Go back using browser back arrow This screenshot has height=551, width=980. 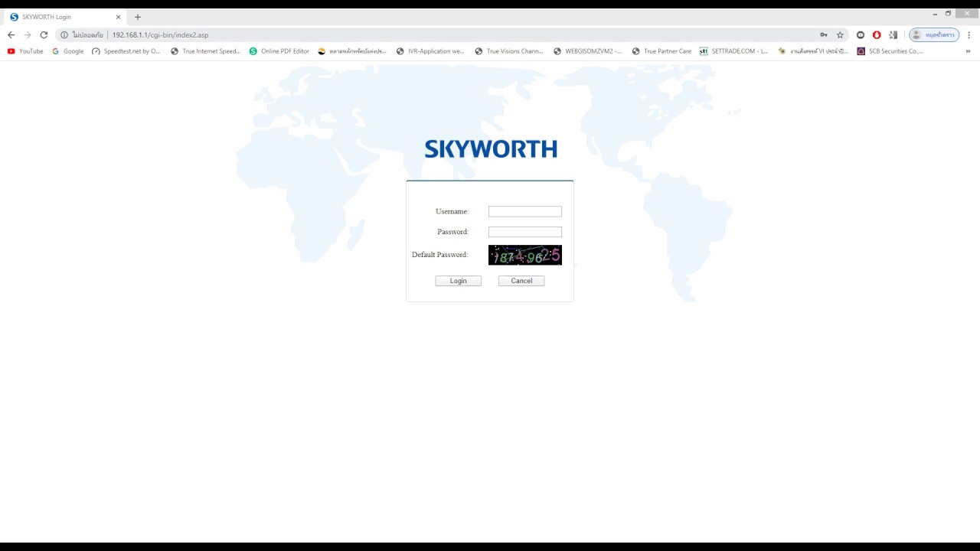pyautogui.click(x=11, y=35)
